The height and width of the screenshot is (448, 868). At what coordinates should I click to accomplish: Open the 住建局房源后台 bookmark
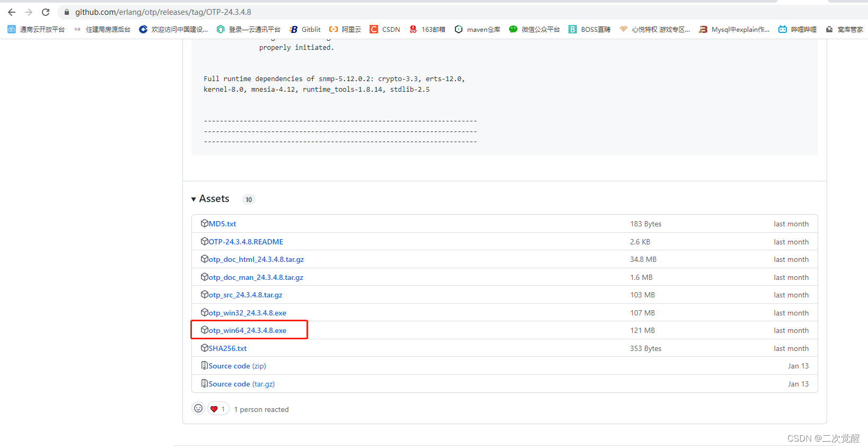pos(102,29)
